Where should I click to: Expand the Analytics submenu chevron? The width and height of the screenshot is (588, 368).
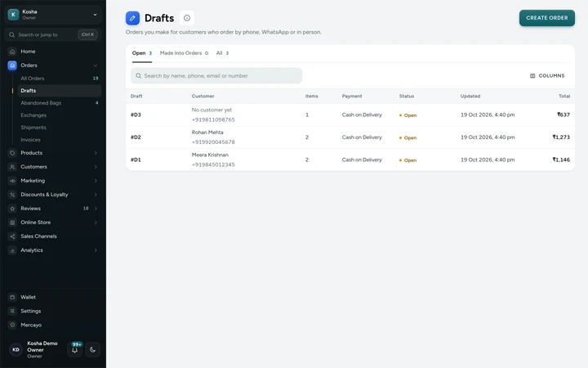(x=96, y=250)
